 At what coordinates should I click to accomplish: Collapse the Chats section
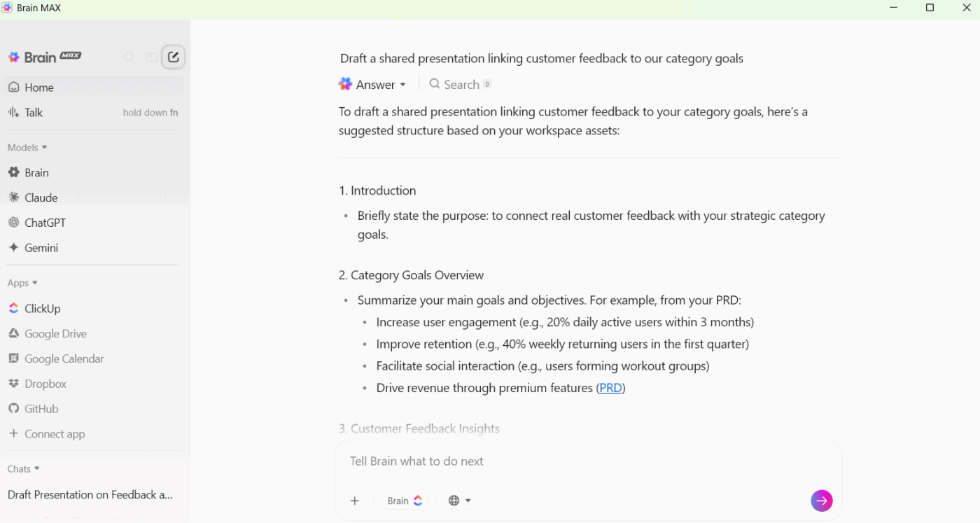coord(22,468)
